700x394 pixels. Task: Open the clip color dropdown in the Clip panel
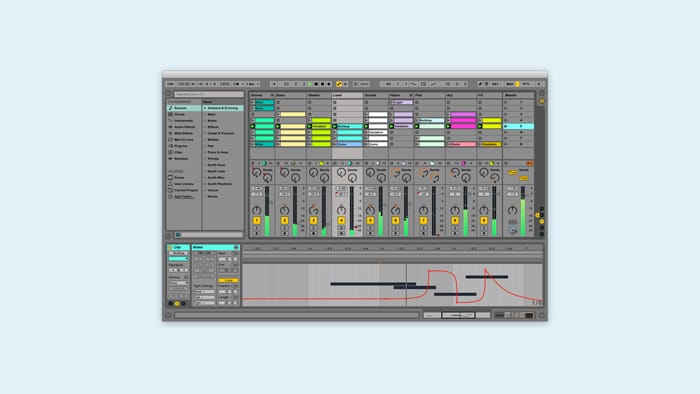[x=178, y=258]
